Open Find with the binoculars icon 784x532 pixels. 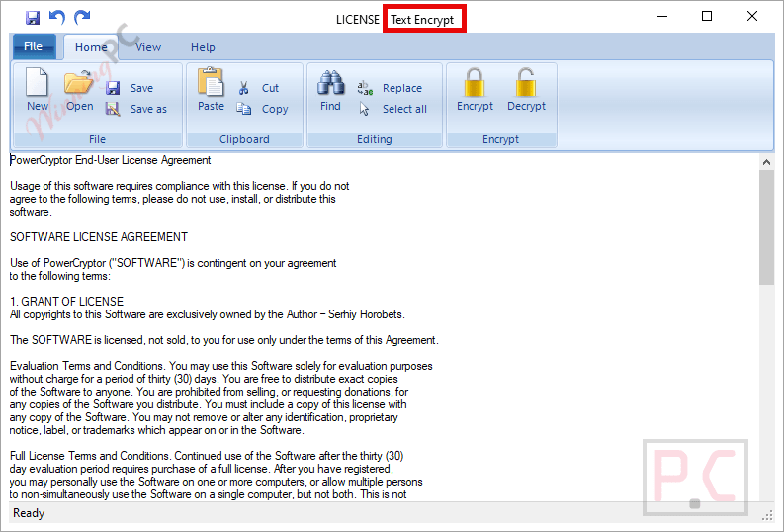tap(330, 90)
